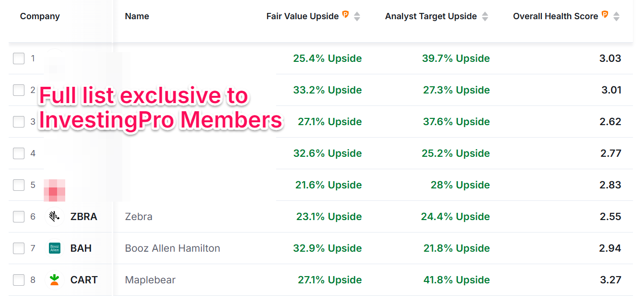The image size is (644, 303).
Task: Click the Company column header
Action: click(40, 16)
